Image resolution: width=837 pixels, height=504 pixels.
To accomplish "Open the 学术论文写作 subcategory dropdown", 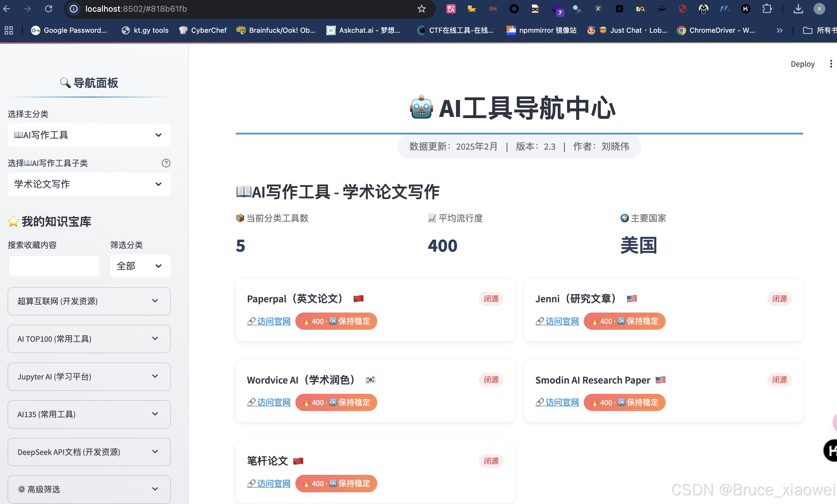I will (89, 184).
